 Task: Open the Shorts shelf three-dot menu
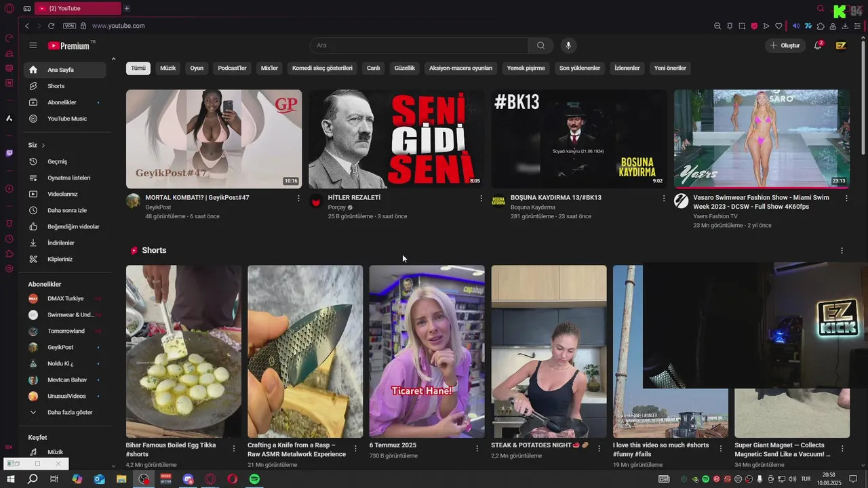pyautogui.click(x=842, y=251)
